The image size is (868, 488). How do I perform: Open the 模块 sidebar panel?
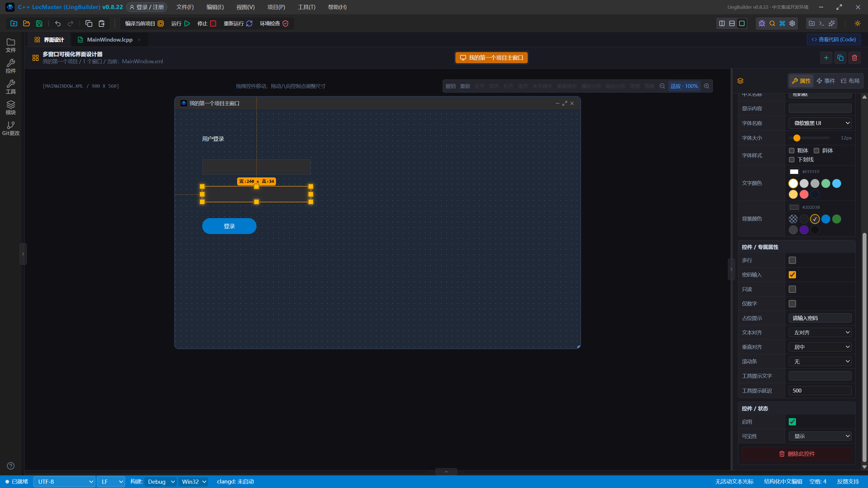pyautogui.click(x=11, y=108)
